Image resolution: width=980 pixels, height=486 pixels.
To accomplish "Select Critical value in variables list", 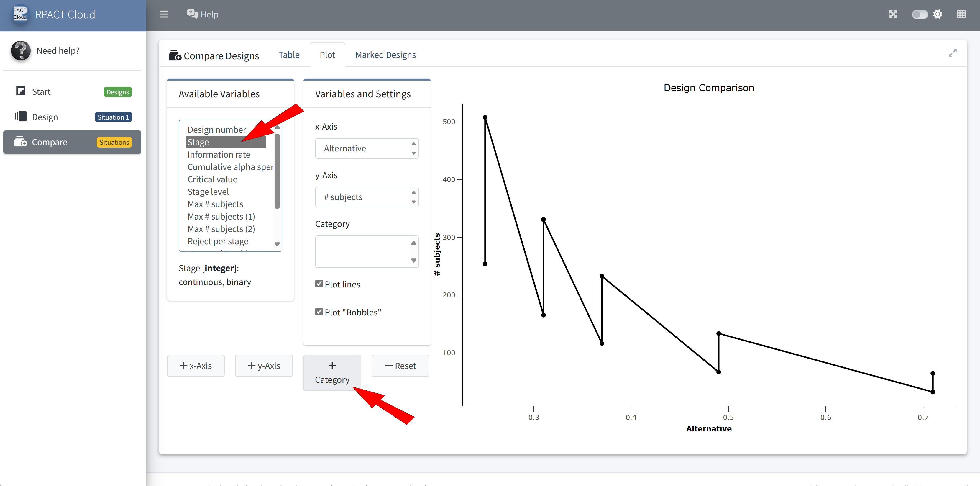I will [212, 179].
